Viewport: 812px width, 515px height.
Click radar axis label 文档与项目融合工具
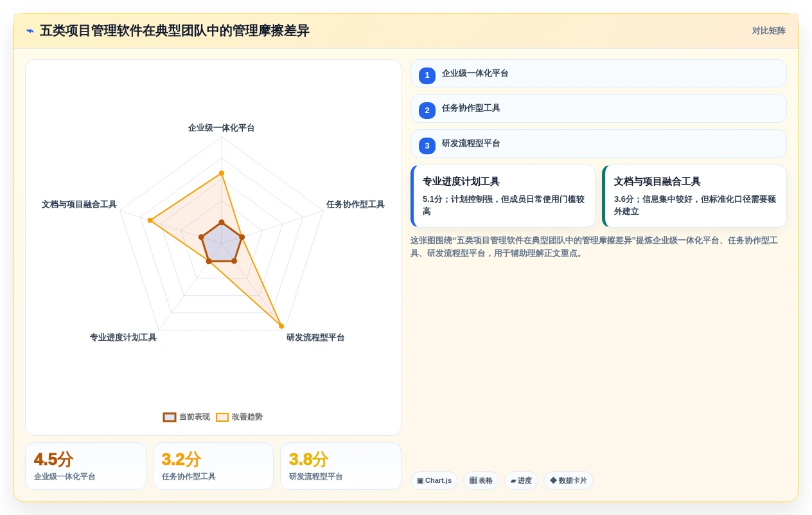click(79, 204)
